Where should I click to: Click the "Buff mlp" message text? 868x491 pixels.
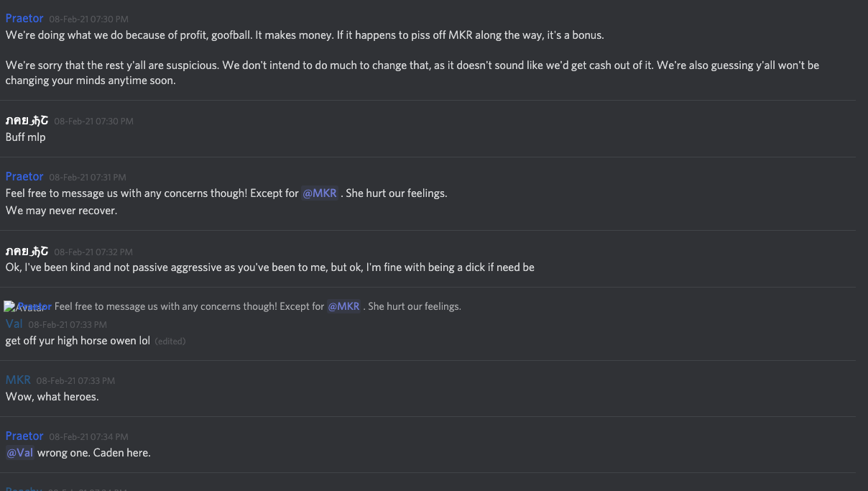point(26,137)
